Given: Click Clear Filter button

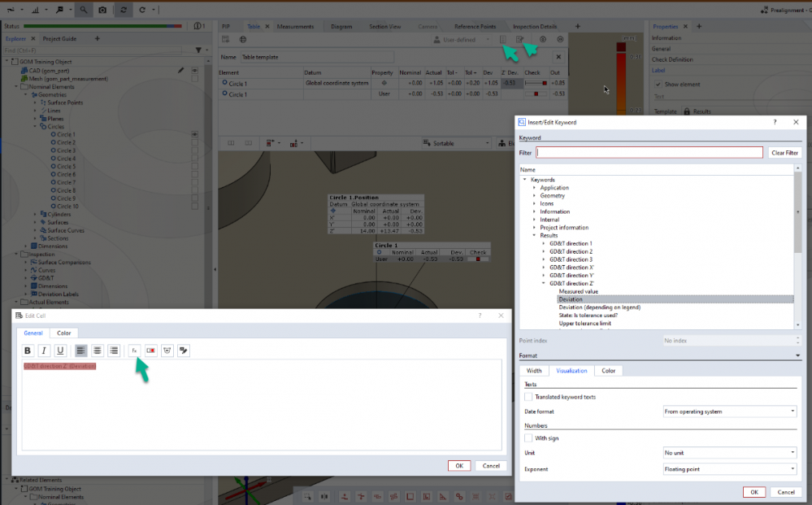Looking at the screenshot, I should coord(784,153).
